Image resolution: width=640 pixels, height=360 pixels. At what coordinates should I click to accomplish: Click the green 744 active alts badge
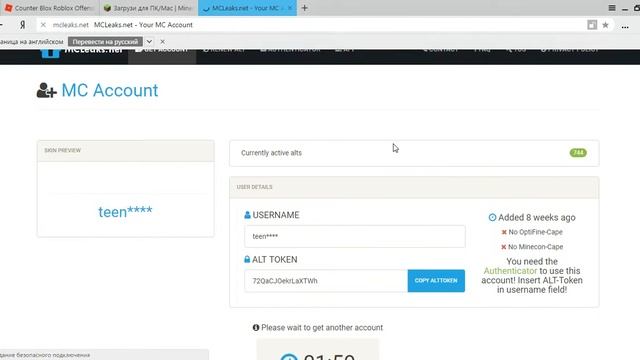coord(578,153)
